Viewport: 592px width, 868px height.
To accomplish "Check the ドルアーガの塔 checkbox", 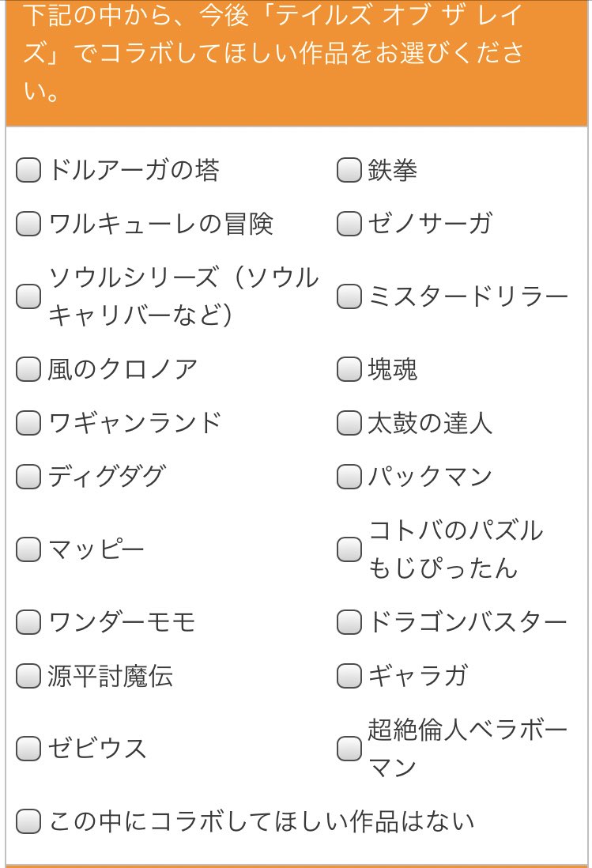I will click(x=28, y=170).
